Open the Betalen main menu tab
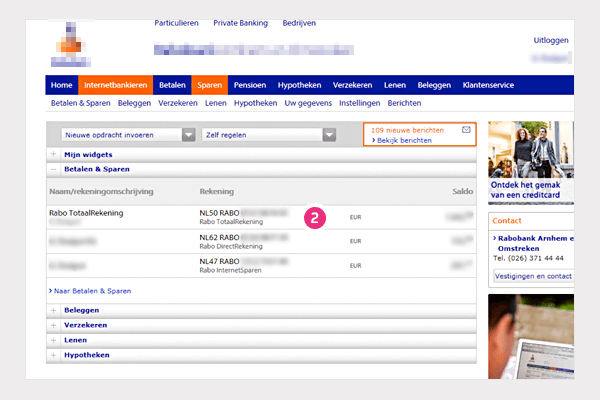This screenshot has height=400, width=600. pyautogui.click(x=172, y=85)
